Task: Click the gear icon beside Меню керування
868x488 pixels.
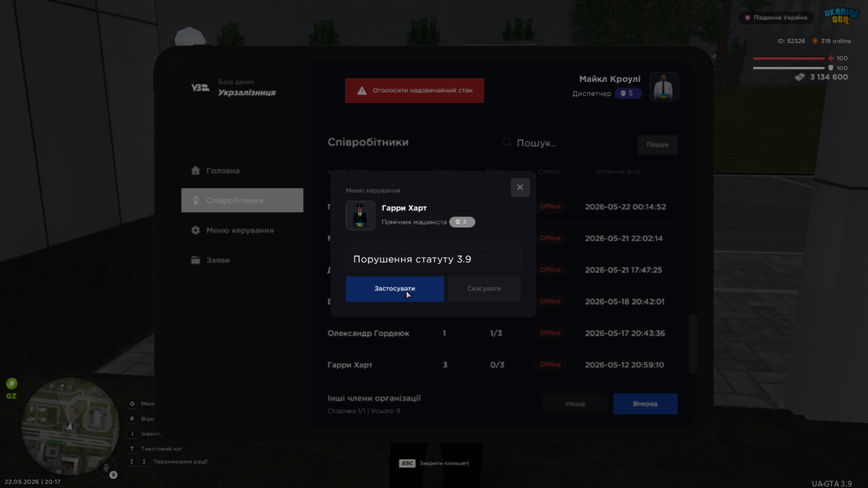Action: tap(195, 230)
